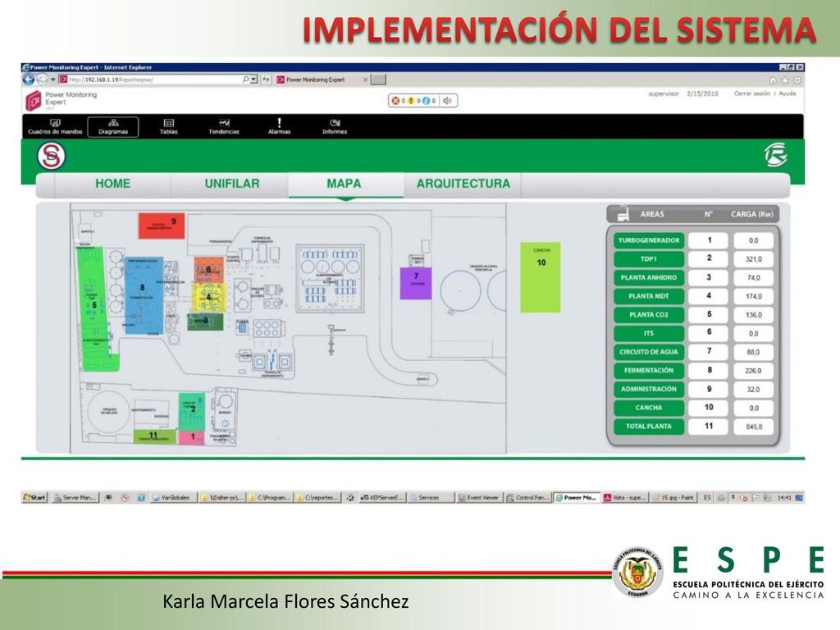Click the browser tools gear icon
Image resolution: width=840 pixels, height=630 pixels.
pos(797,80)
